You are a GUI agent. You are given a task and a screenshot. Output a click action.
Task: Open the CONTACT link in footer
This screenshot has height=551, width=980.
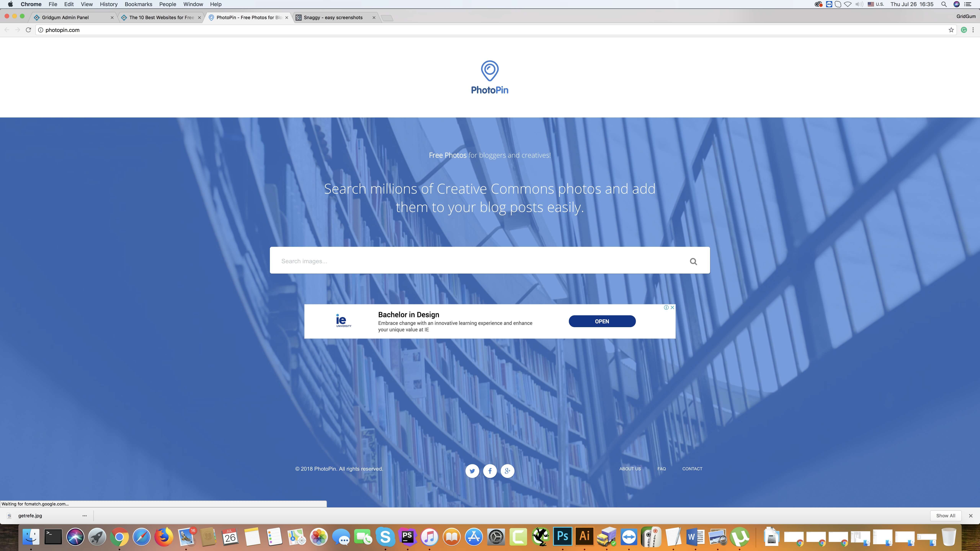(692, 469)
